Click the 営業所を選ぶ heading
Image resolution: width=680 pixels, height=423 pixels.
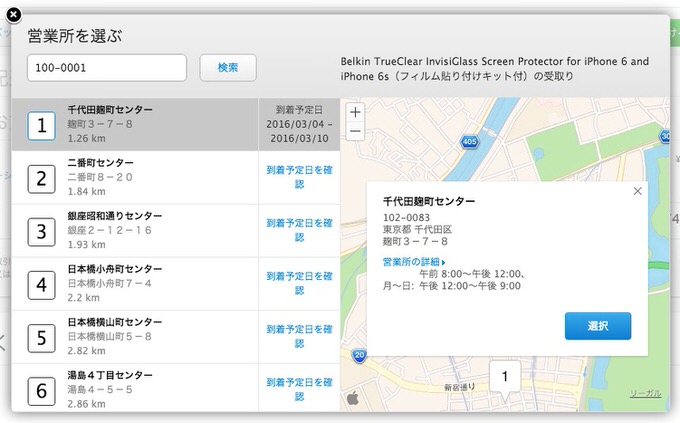(75, 36)
